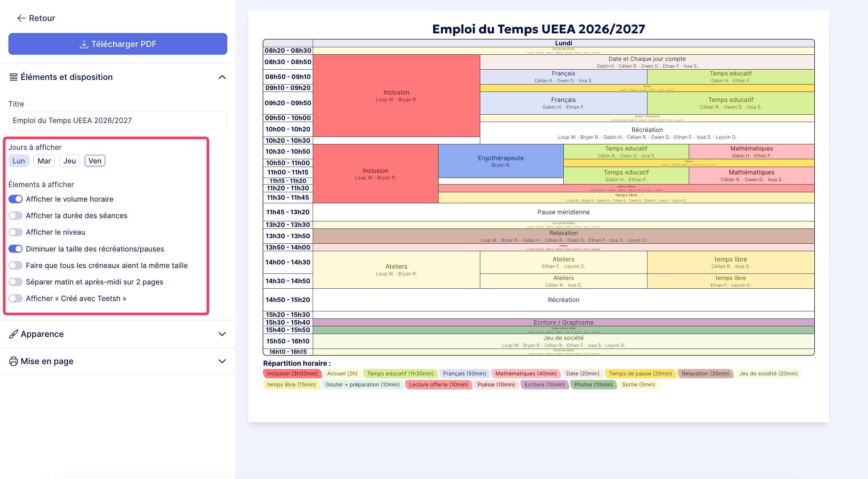
Task: Click the Inclusion legend chip
Action: click(x=292, y=373)
